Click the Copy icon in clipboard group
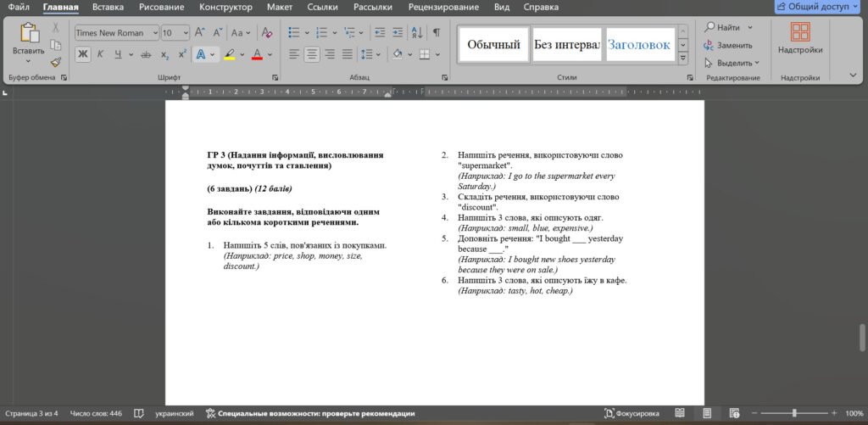The width and height of the screenshot is (868, 425). coord(55,45)
